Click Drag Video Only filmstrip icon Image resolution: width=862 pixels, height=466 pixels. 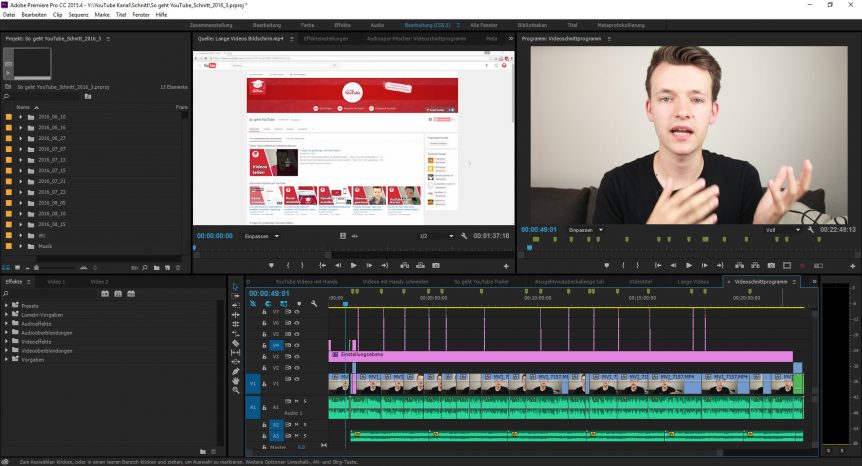point(343,236)
